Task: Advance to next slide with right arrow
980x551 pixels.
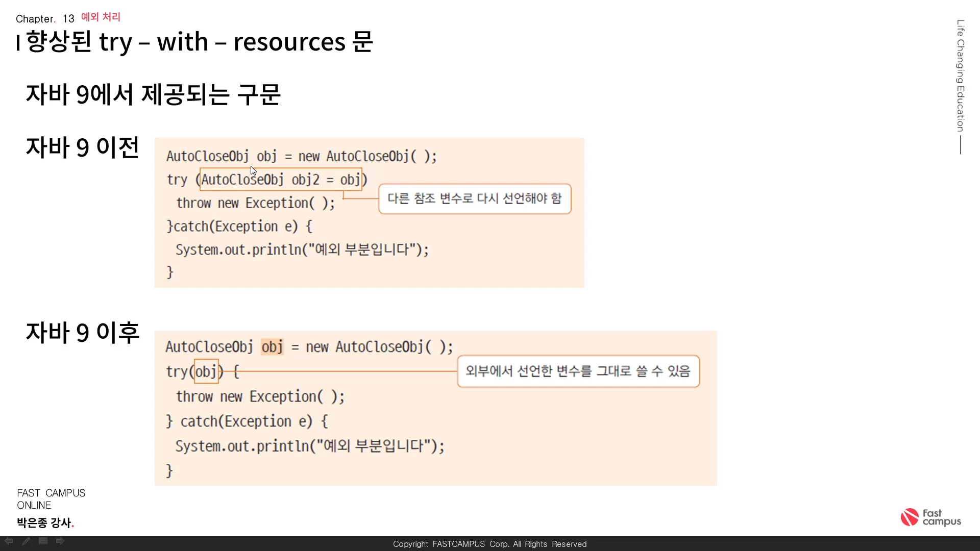Action: [x=60, y=541]
